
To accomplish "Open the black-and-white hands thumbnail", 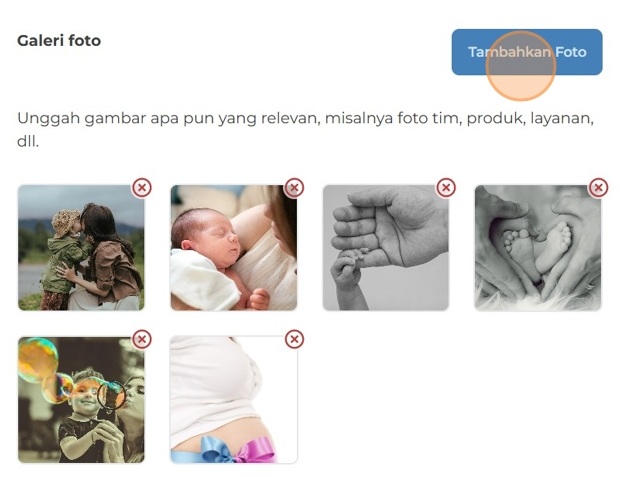I will point(386,248).
